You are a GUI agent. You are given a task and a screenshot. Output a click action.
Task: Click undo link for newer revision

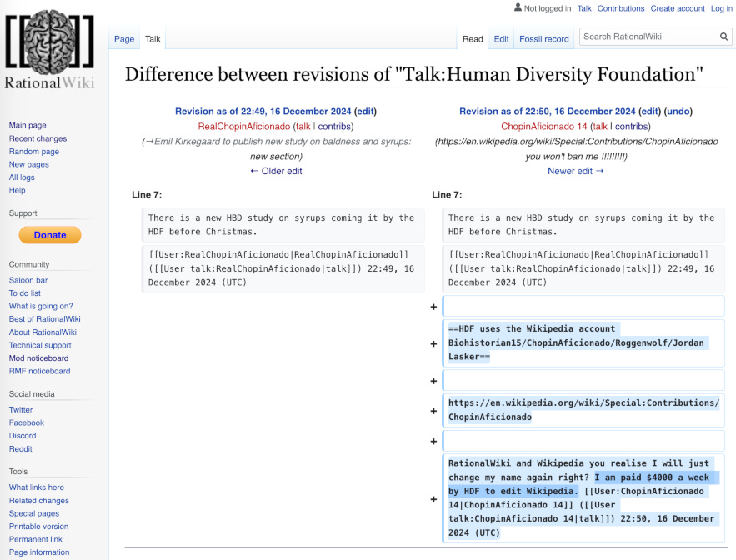coord(678,111)
